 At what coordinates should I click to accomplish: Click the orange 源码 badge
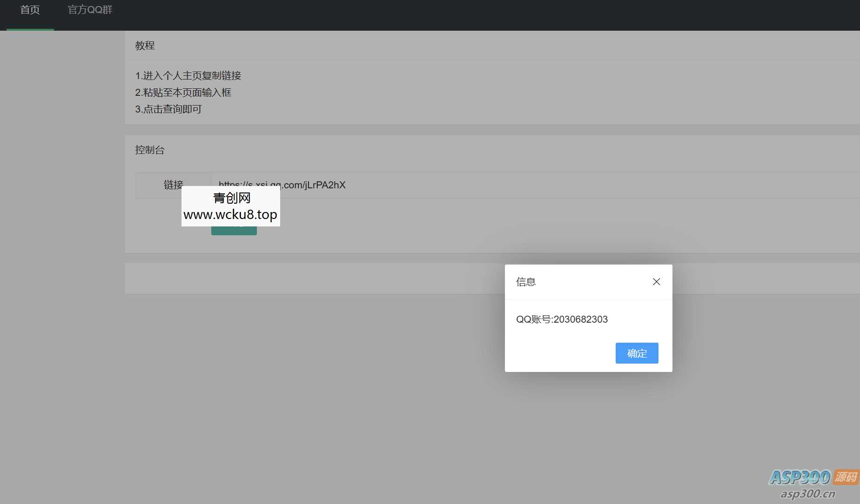(846, 477)
